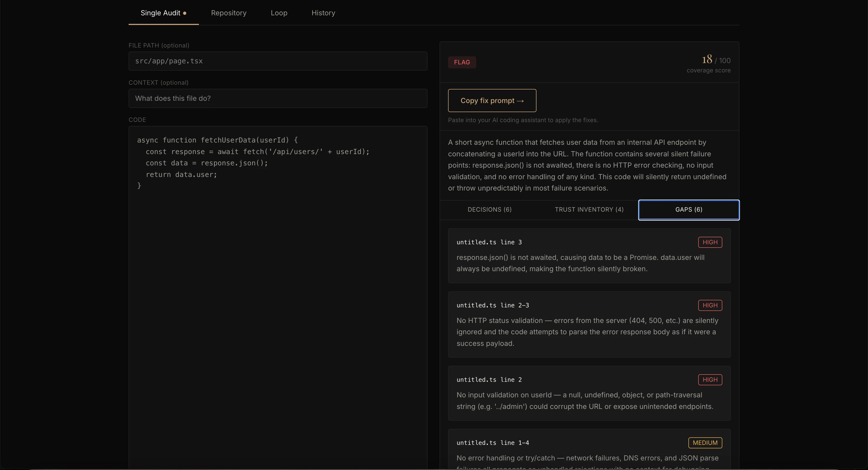
Task: Open the gap card about HTTP status validation
Action: coord(589,324)
